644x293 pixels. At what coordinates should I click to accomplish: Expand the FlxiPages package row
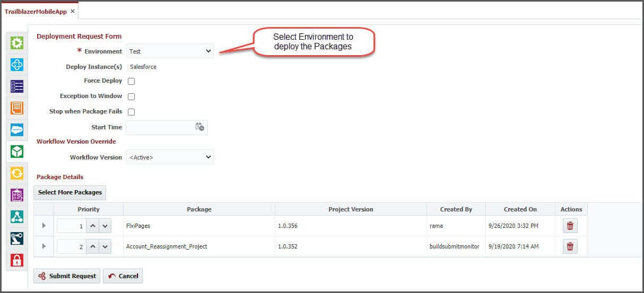click(x=44, y=226)
